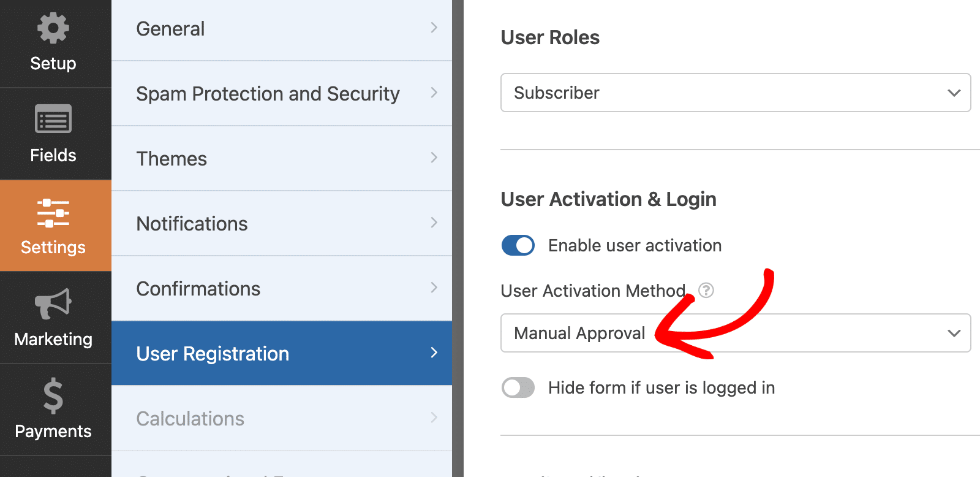The image size is (980, 477).
Task: Open the Payments dollar icon
Action: (53, 396)
